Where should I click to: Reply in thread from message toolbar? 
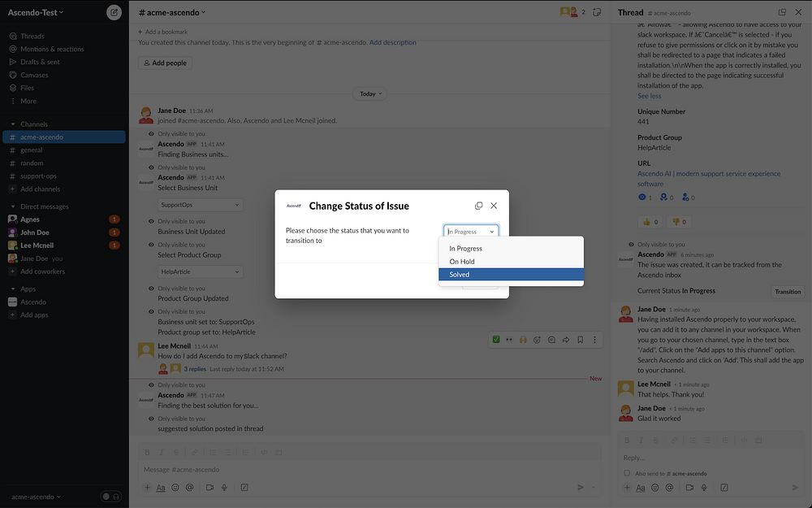point(551,340)
